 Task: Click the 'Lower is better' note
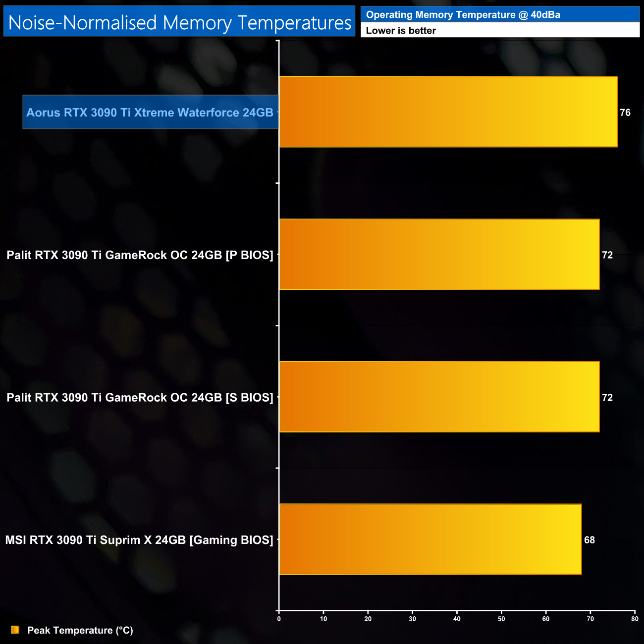pos(401,31)
